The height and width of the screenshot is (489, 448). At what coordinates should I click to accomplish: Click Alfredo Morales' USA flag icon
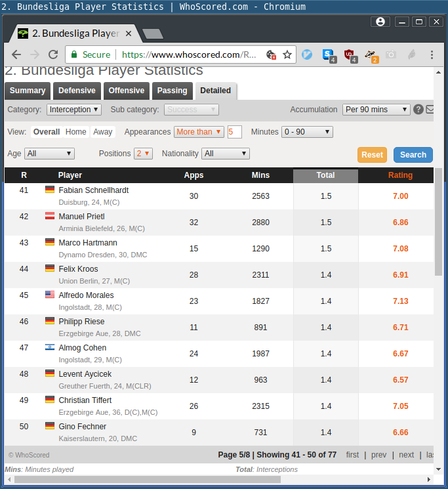pos(50,294)
